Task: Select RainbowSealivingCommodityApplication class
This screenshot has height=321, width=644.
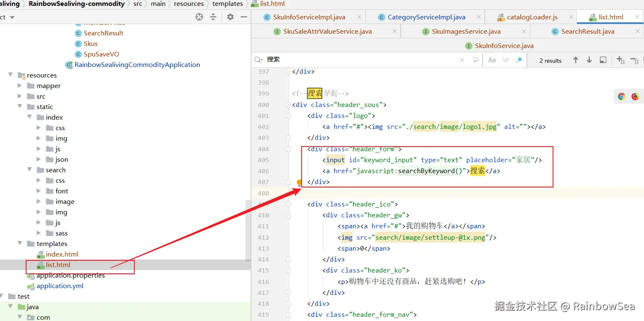Action: coord(137,64)
